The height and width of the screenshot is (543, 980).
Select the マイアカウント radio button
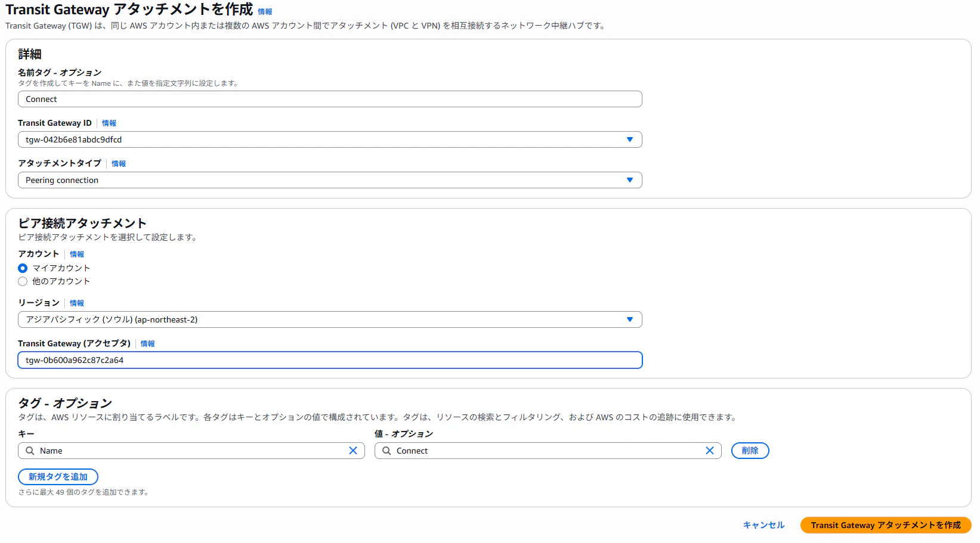(22, 268)
